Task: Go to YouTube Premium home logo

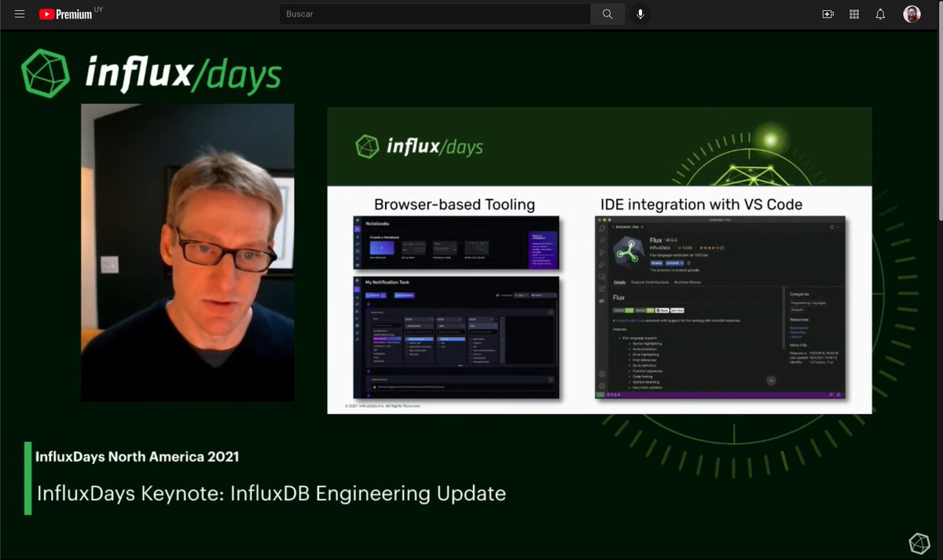Action: coord(65,14)
